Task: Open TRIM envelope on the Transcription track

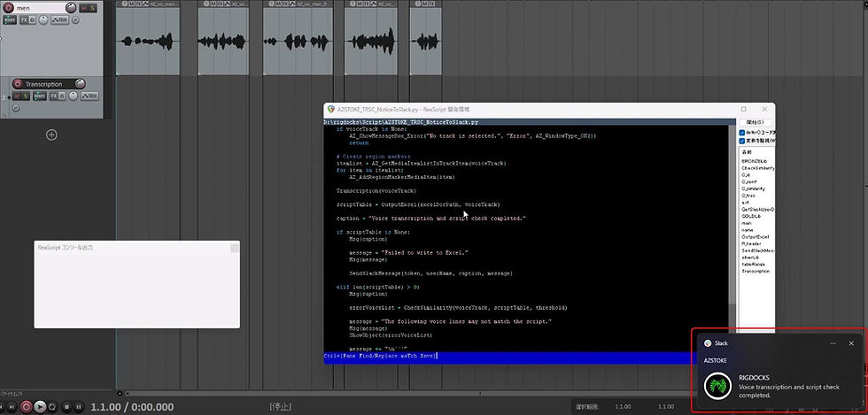Action: click(89, 96)
